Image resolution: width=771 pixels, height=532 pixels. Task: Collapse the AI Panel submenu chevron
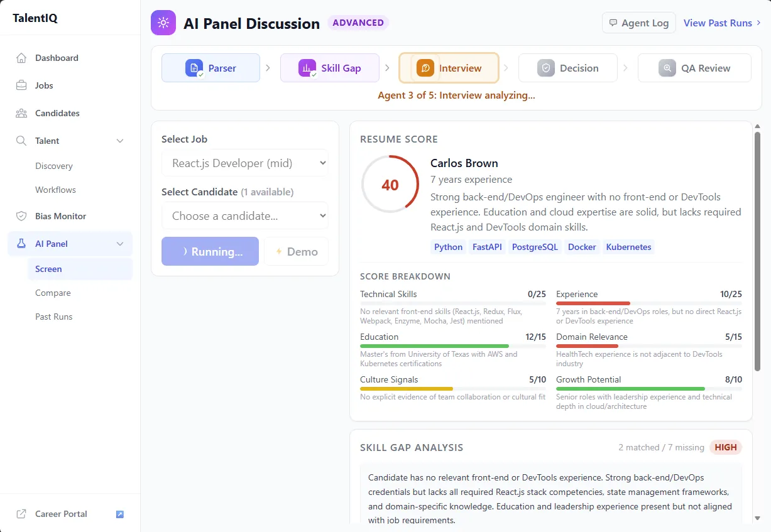tap(120, 244)
